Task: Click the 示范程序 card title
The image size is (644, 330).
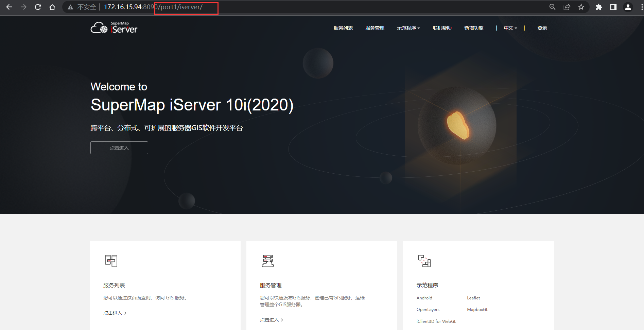Action: (428, 285)
